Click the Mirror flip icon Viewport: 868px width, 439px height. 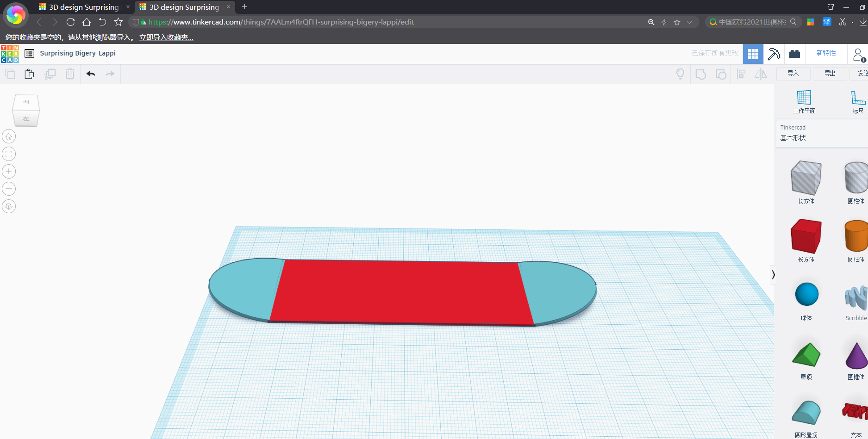[761, 74]
